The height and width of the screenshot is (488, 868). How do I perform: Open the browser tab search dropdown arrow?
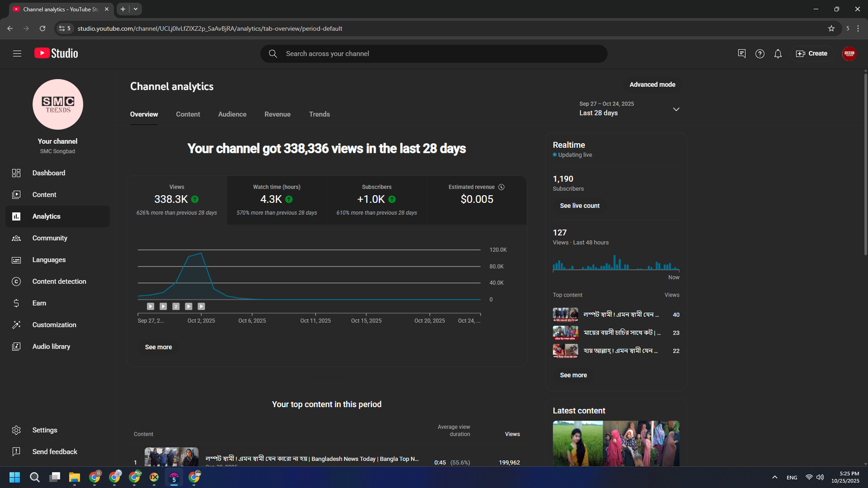click(136, 9)
